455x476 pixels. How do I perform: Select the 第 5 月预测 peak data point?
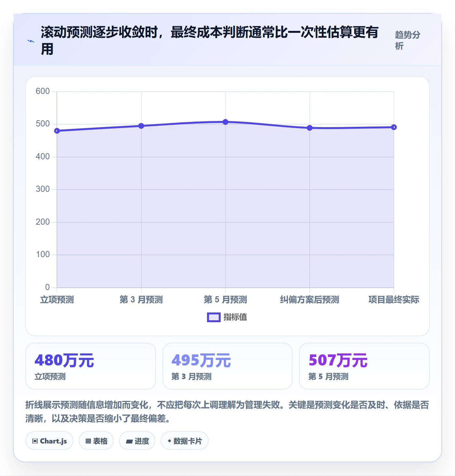226,122
